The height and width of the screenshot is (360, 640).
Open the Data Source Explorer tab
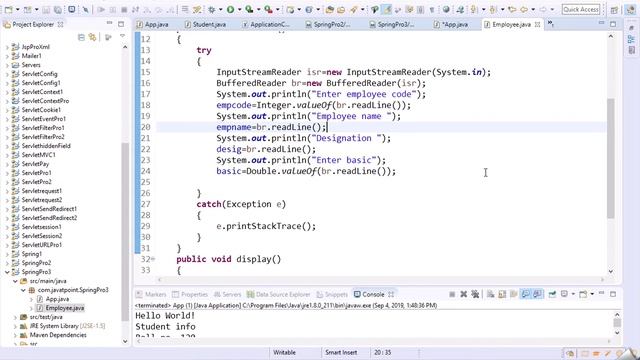pos(279,294)
